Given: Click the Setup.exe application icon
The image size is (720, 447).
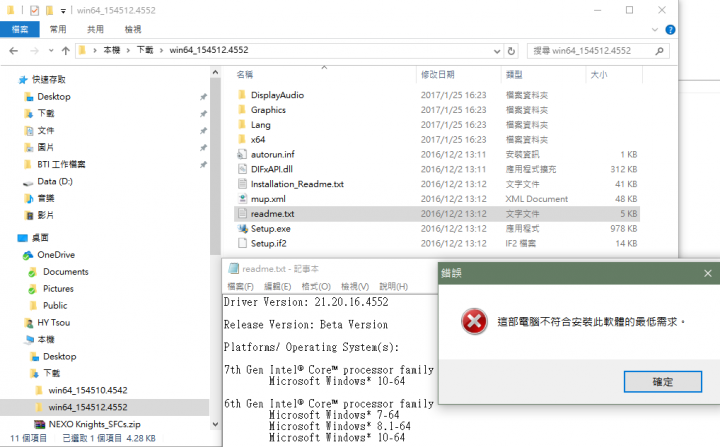Looking at the screenshot, I should [x=242, y=228].
